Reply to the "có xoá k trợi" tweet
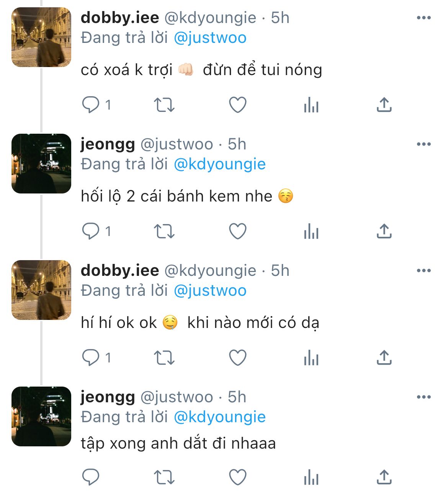 [x=91, y=105]
